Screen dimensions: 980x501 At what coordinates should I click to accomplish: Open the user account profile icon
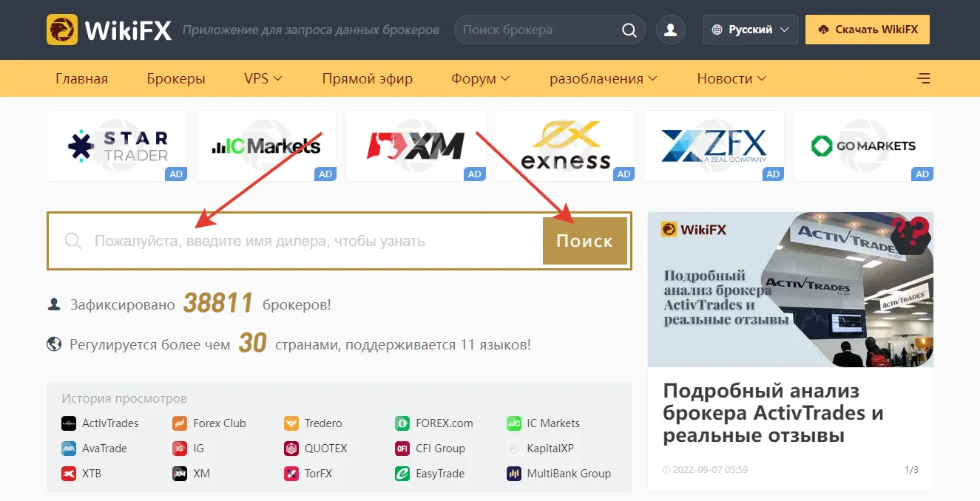tap(671, 30)
